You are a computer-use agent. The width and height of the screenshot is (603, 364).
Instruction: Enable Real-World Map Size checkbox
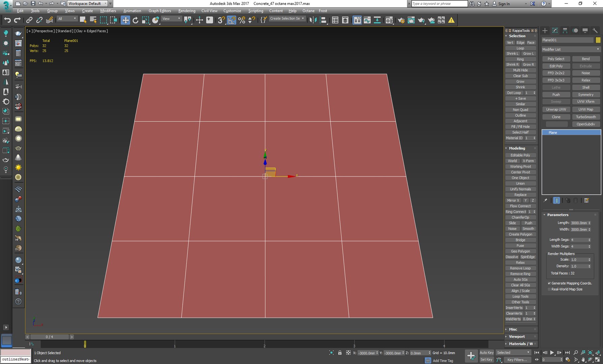pyautogui.click(x=549, y=289)
